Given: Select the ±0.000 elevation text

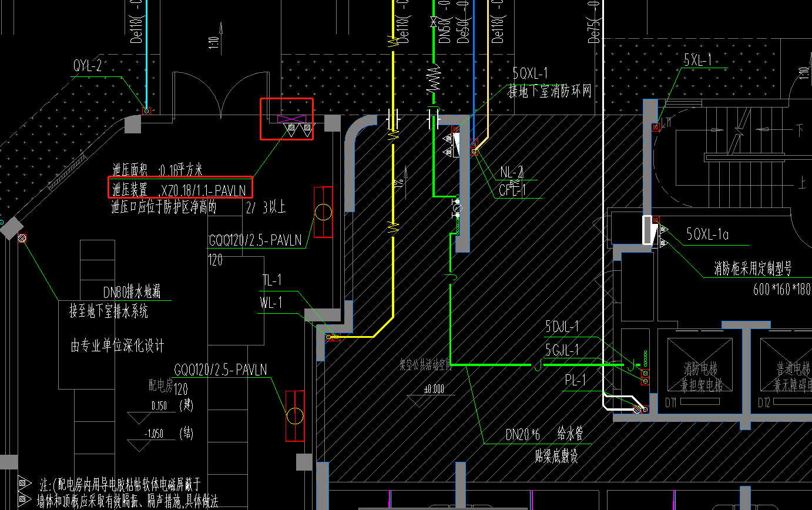Looking at the screenshot, I should pos(434,388).
